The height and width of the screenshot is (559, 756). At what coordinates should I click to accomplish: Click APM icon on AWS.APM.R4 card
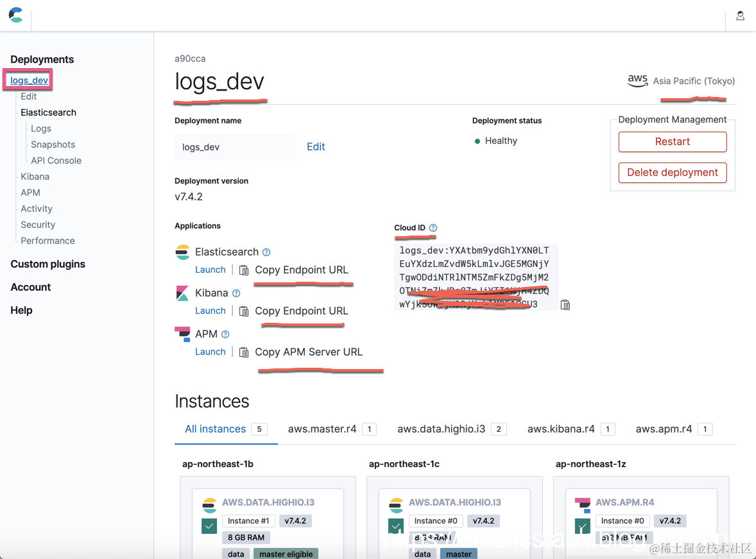coord(583,505)
